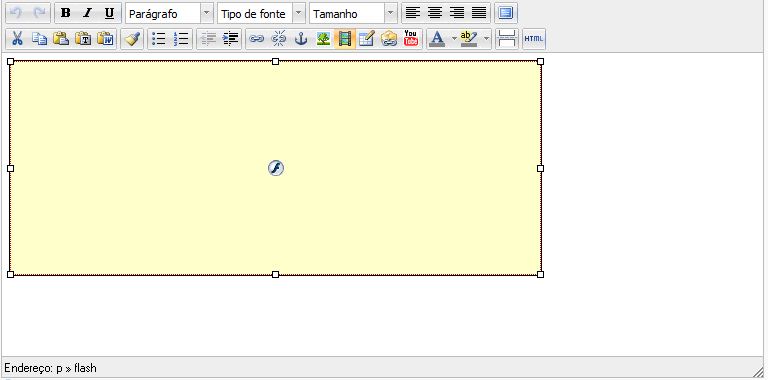Toggle italic formatting
768x380 pixels.
click(x=87, y=13)
